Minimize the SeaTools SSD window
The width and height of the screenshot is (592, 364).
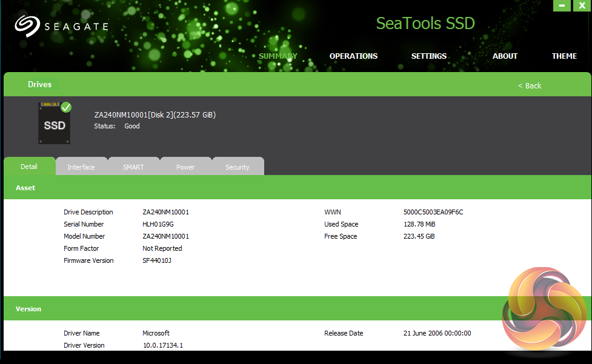coord(562,5)
